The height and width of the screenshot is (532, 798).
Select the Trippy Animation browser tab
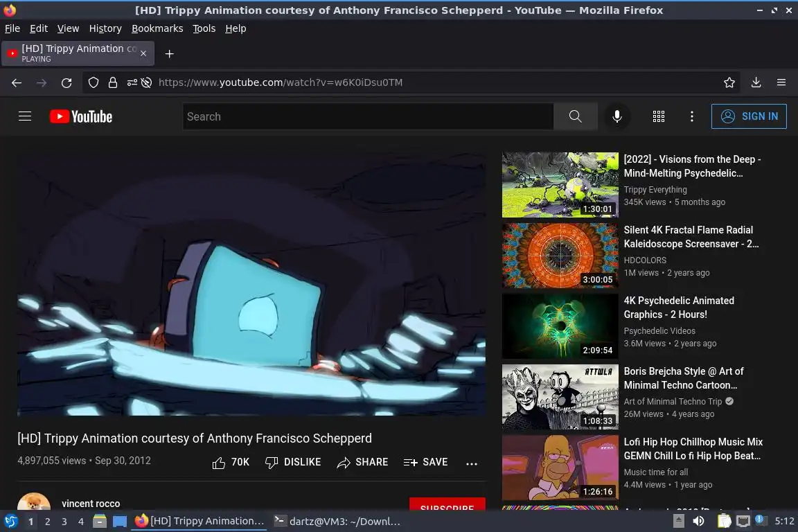pos(78,53)
